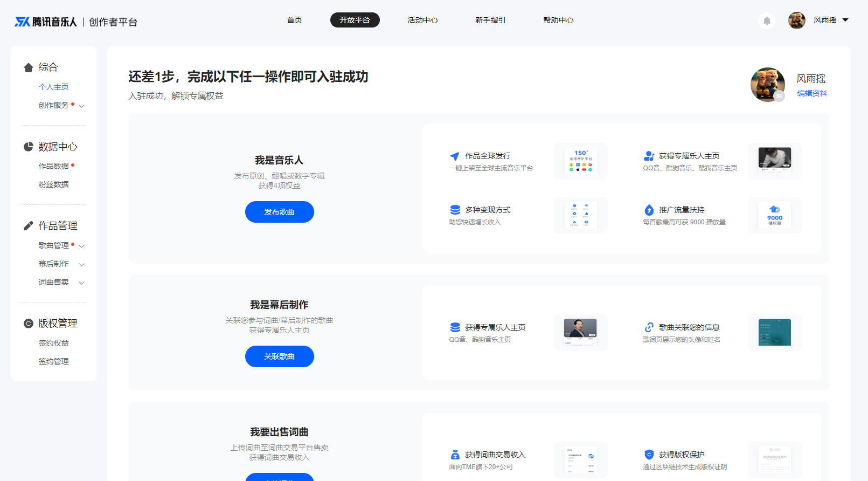This screenshot has height=481, width=868.
Task: Click the shield icon for 获得版权保护
Action: (x=649, y=455)
